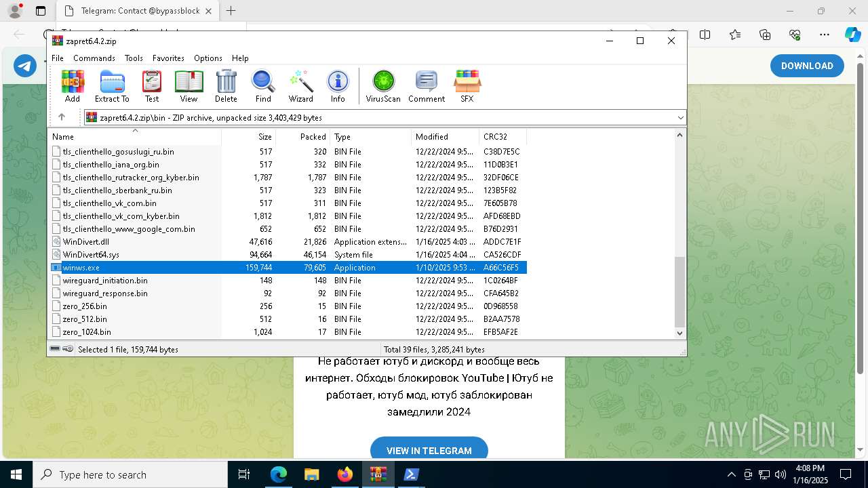Click the file list scroll-up arrow
The image size is (868, 488).
coord(680,135)
